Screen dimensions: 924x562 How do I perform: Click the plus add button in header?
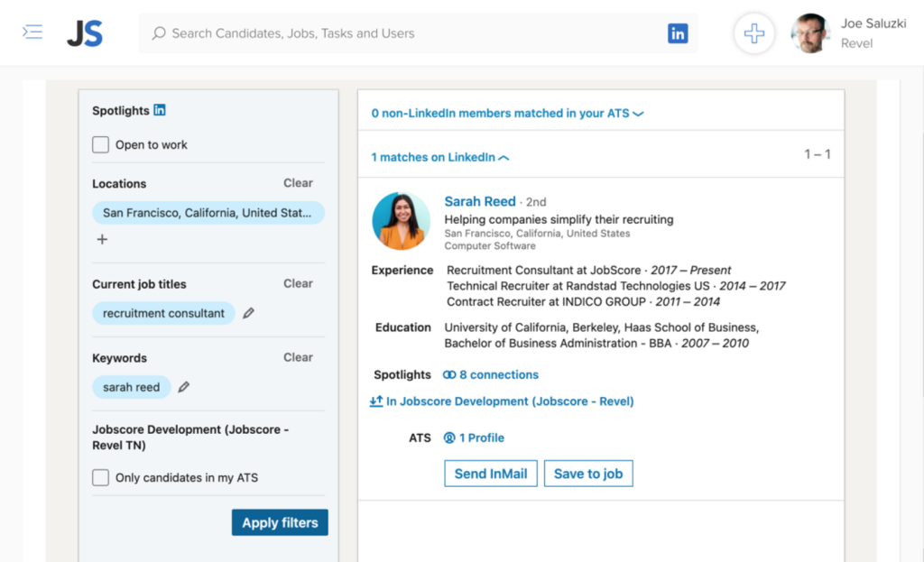[x=753, y=33]
